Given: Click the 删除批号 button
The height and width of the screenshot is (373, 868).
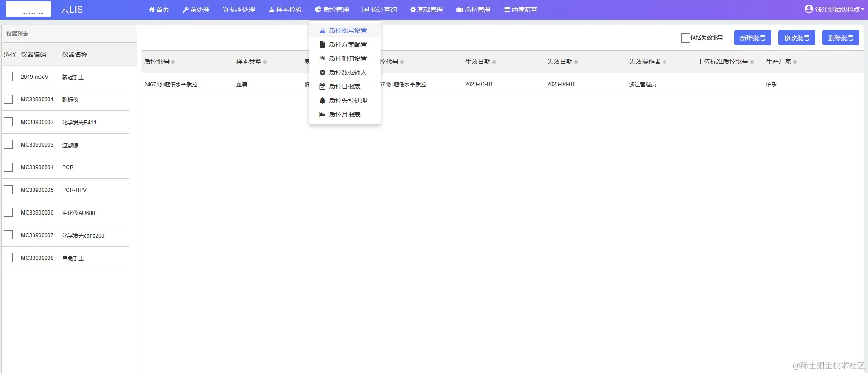Looking at the screenshot, I should click(x=841, y=38).
